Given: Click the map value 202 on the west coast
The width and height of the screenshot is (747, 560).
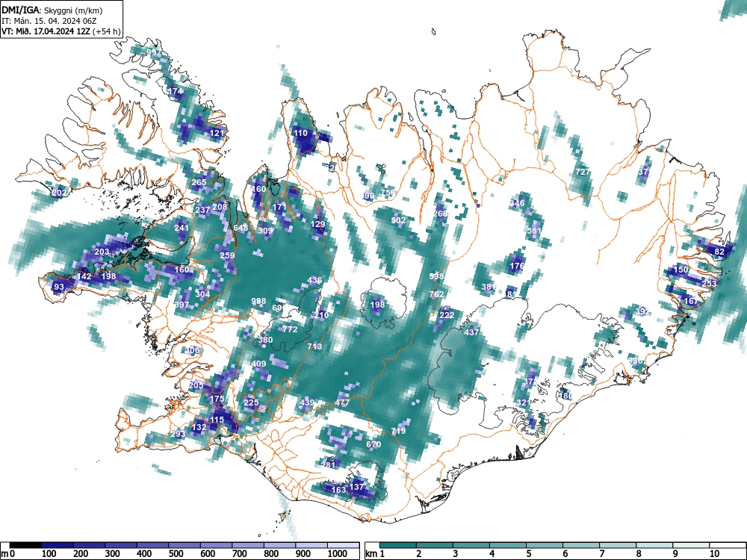Looking at the screenshot, I should click(60, 193).
